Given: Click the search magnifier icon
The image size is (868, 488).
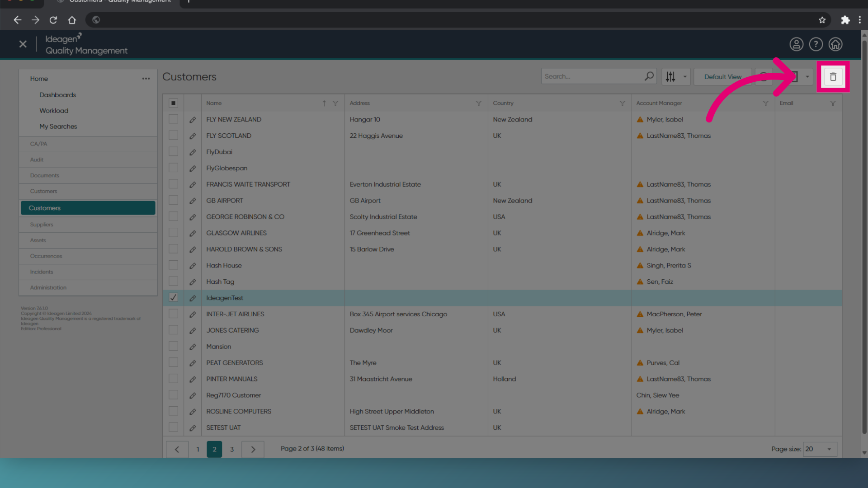Looking at the screenshot, I should click(x=649, y=76).
